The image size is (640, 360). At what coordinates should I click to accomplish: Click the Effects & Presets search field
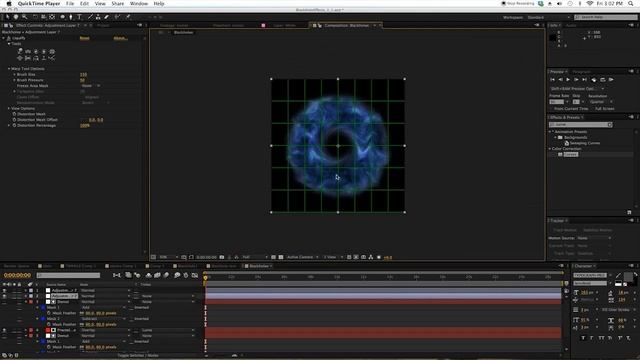pyautogui.click(x=580, y=124)
